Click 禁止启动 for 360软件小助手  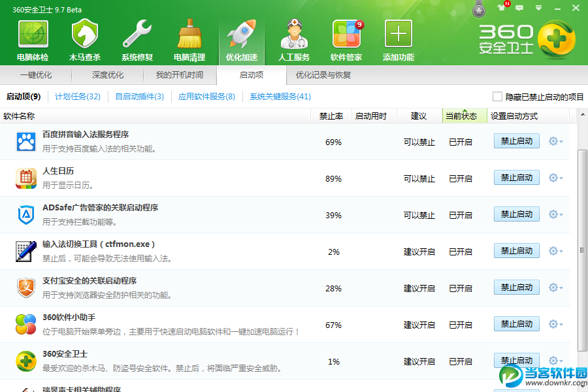tap(517, 324)
